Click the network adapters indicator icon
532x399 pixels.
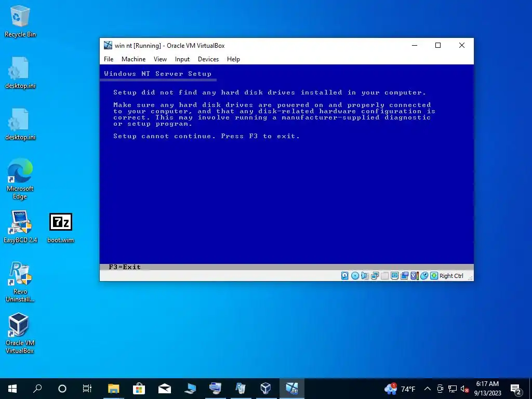[375, 276]
